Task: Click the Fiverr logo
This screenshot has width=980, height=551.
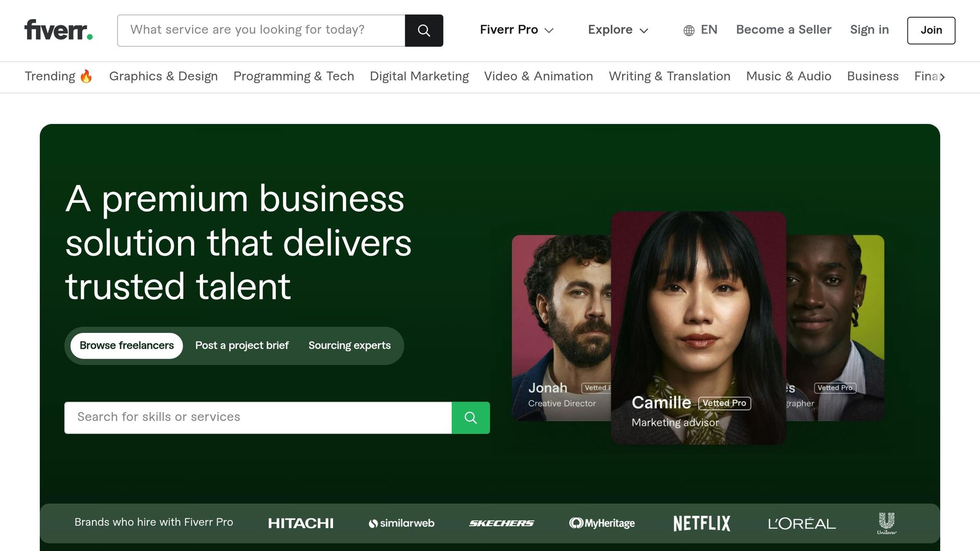Action: tap(57, 30)
